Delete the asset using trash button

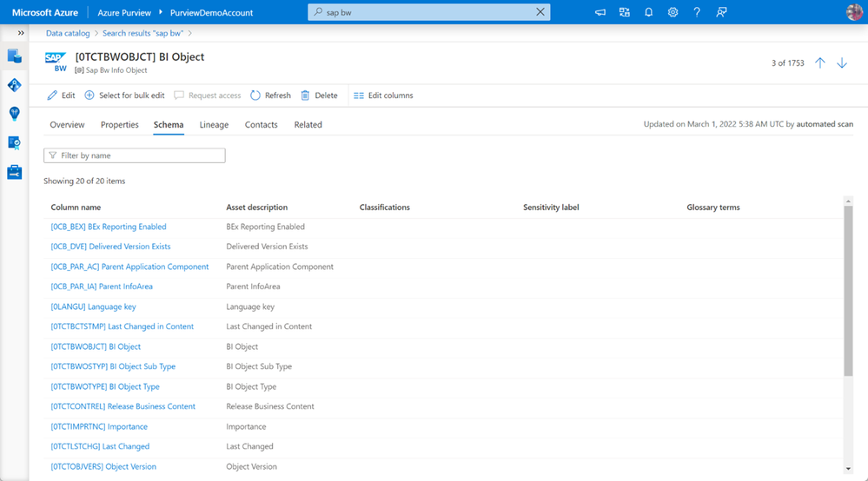[x=320, y=96]
